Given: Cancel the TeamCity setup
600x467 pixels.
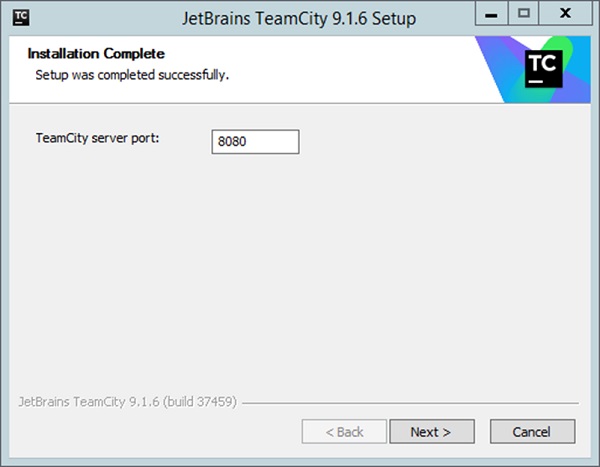Looking at the screenshot, I should click(x=532, y=432).
